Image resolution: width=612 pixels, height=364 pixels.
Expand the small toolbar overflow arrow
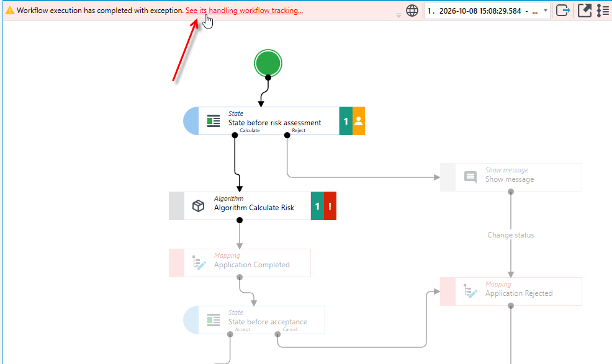click(x=398, y=16)
